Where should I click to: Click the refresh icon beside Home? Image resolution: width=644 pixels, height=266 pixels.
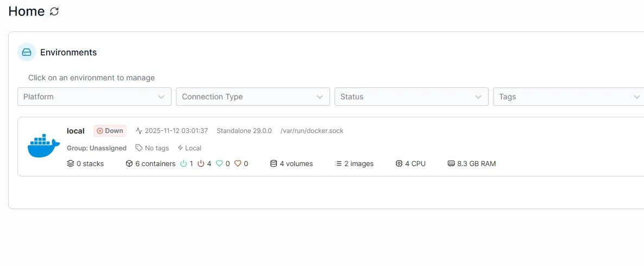pyautogui.click(x=54, y=11)
